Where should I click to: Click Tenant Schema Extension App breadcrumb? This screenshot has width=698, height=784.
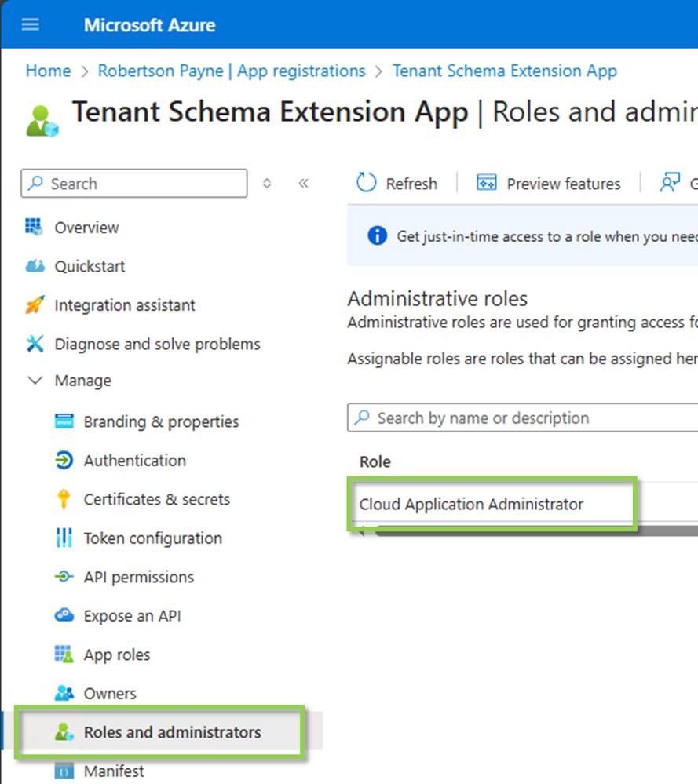(504, 71)
